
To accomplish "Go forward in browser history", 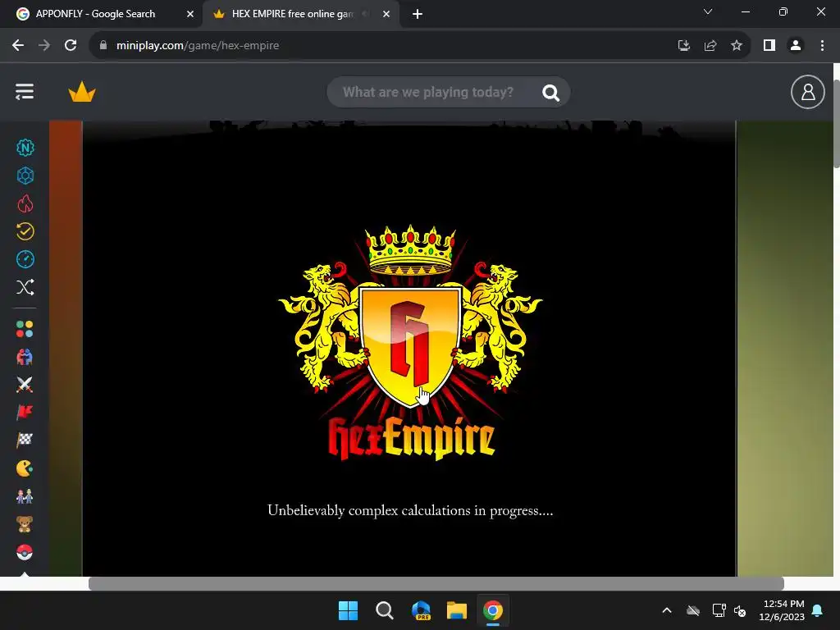I will [44, 46].
